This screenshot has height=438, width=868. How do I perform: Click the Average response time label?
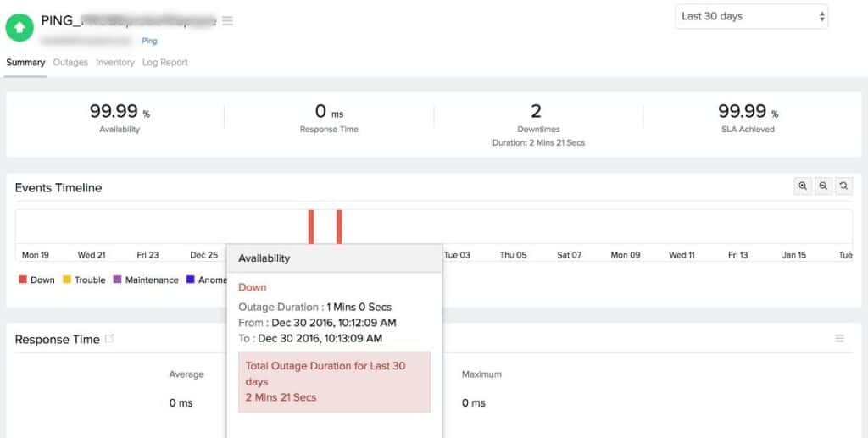[186, 374]
